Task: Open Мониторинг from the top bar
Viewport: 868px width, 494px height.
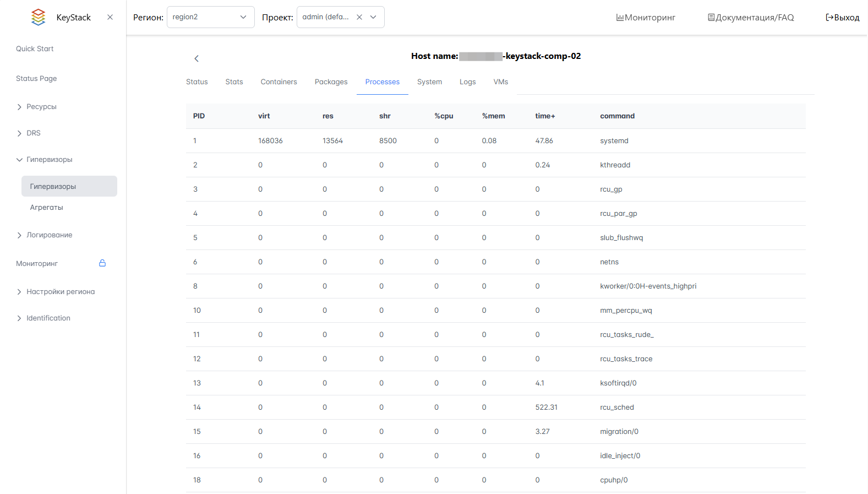Action: 646,18
